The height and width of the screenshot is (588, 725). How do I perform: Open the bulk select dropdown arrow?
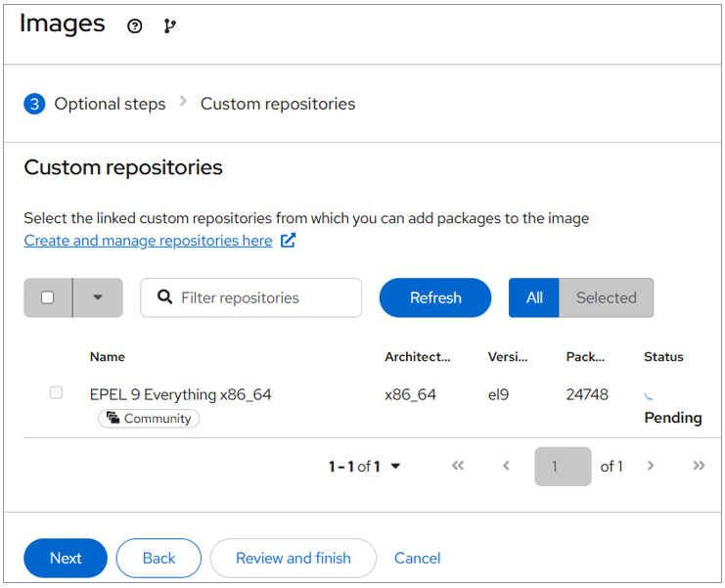(x=98, y=298)
